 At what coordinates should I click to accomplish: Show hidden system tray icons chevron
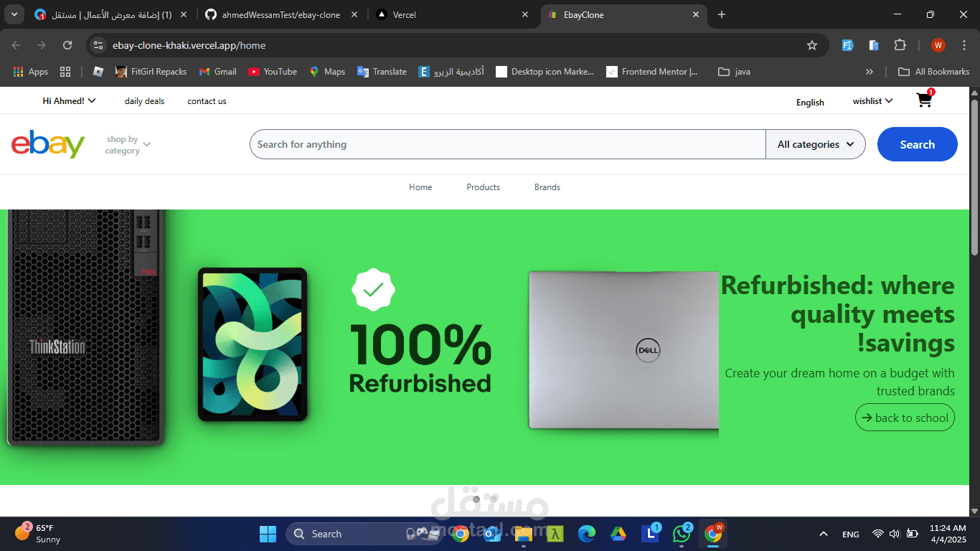824,534
